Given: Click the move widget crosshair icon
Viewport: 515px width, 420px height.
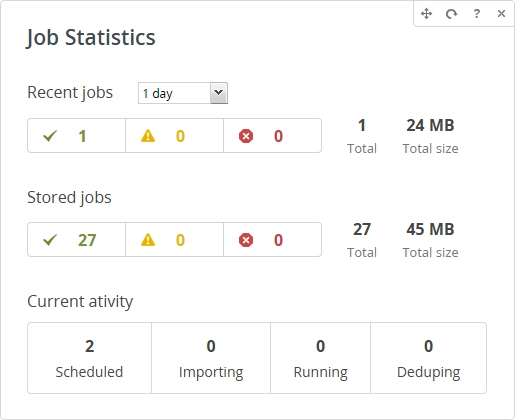Looking at the screenshot, I should [x=426, y=14].
